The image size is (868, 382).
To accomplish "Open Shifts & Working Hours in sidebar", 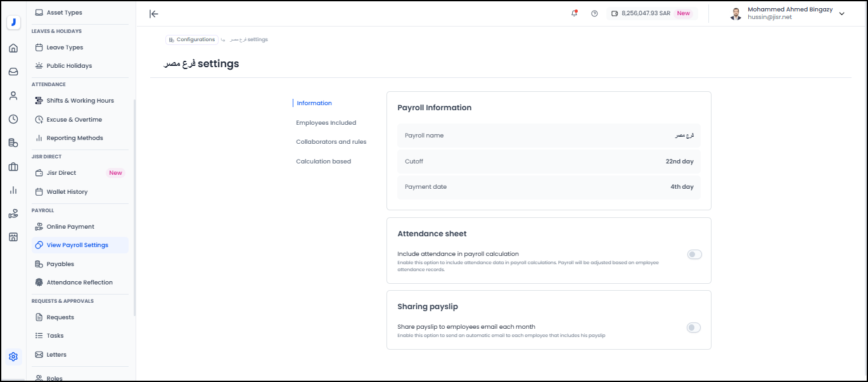I will [x=80, y=101].
